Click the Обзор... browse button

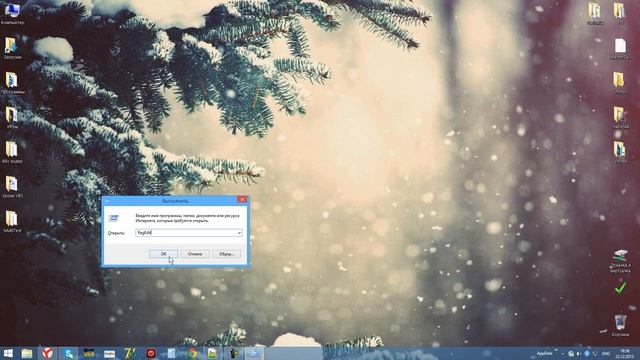click(x=226, y=253)
